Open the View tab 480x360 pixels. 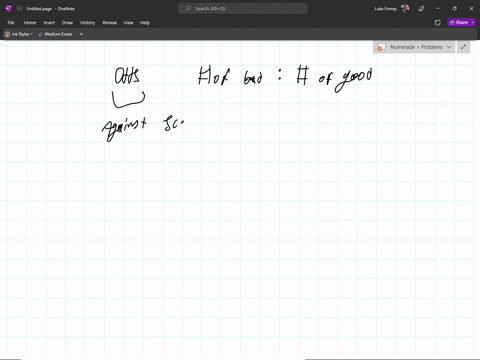point(128,23)
